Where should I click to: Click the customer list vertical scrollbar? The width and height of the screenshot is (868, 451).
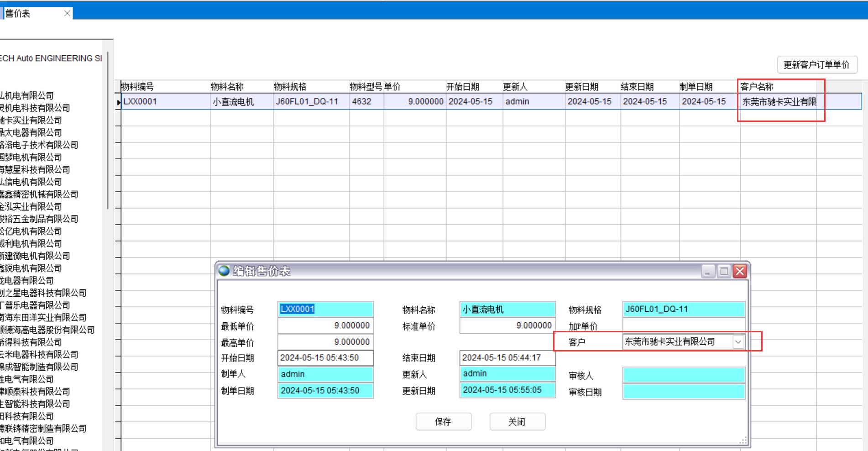108,137
